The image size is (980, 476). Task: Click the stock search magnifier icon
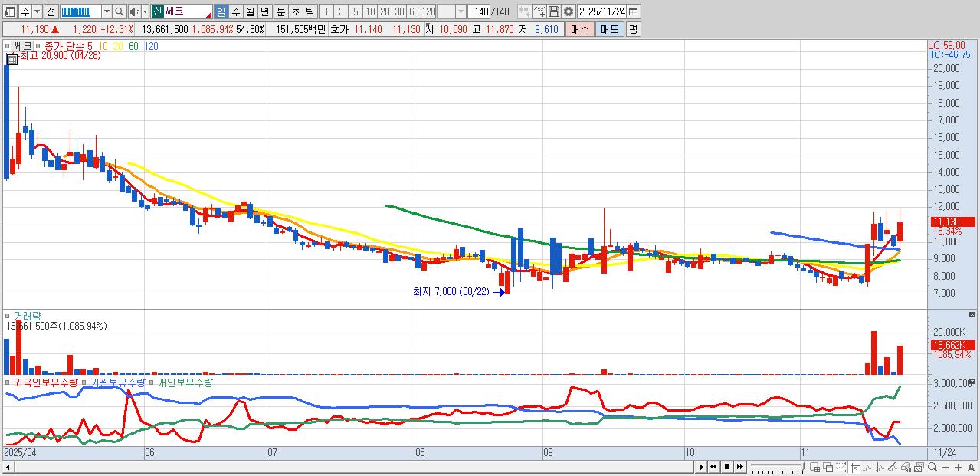tap(120, 11)
